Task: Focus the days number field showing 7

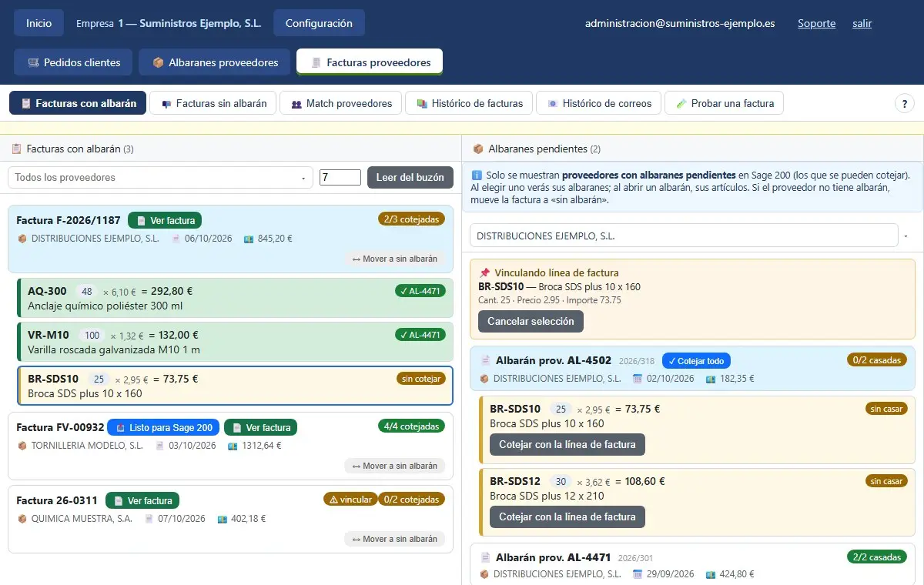Action: click(x=340, y=177)
